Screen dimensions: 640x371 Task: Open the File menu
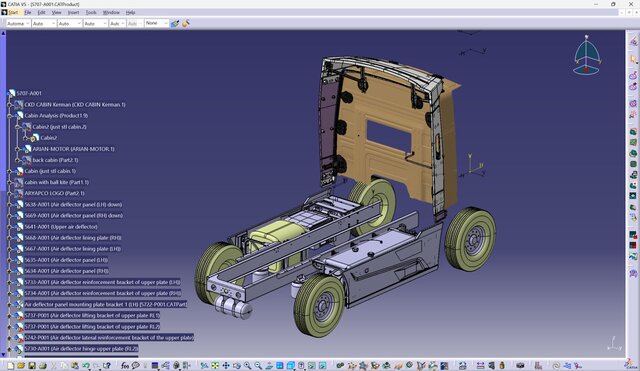tap(28, 13)
